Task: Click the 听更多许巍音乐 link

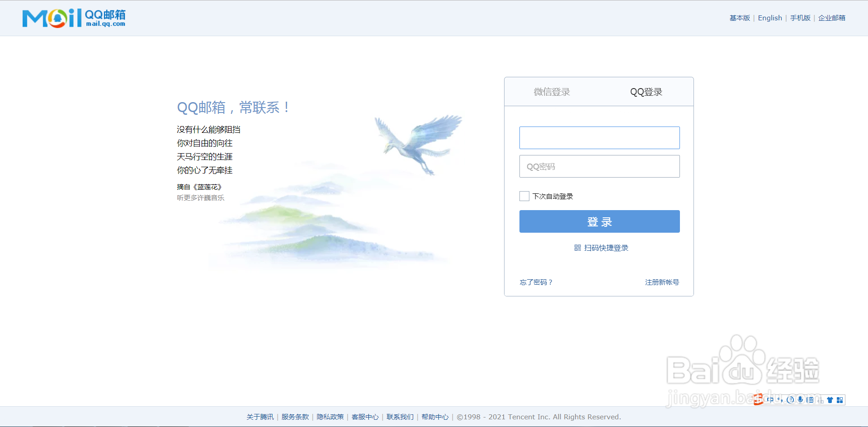Action: pyautogui.click(x=200, y=197)
